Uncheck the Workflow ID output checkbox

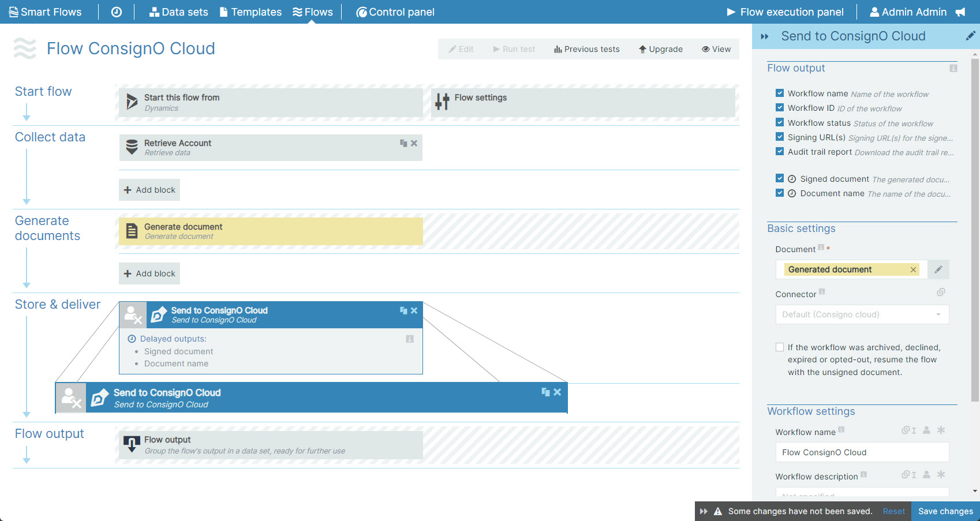(x=780, y=107)
